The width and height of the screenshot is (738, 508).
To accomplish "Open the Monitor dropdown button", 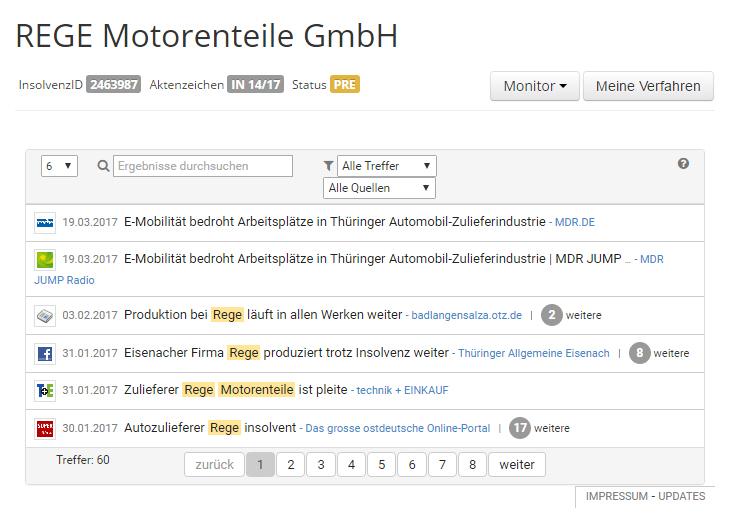I will [535, 86].
